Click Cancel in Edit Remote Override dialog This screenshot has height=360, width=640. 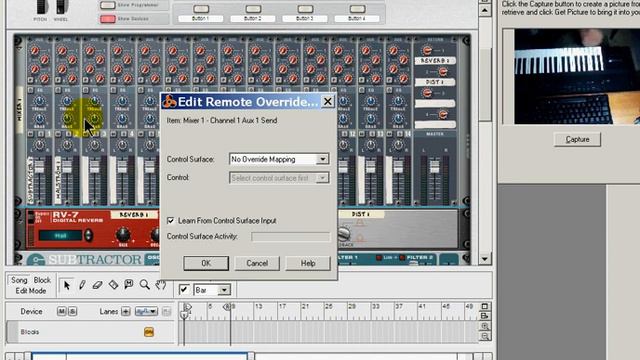click(x=257, y=263)
